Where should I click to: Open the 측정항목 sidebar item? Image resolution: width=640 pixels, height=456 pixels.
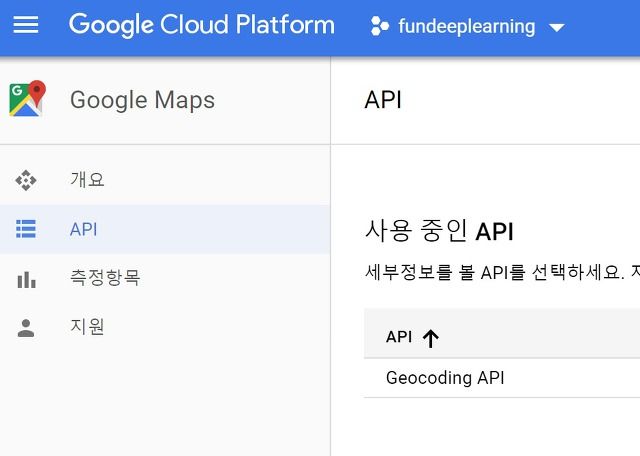(x=165, y=278)
